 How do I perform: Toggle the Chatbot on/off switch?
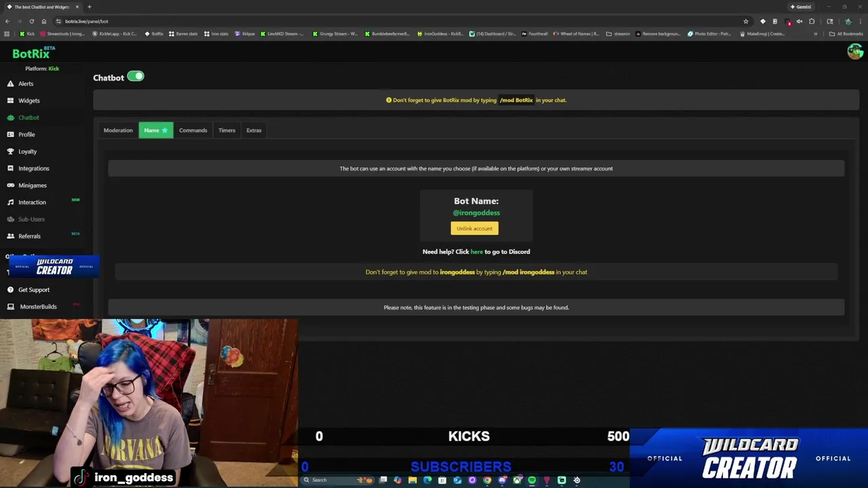click(136, 77)
